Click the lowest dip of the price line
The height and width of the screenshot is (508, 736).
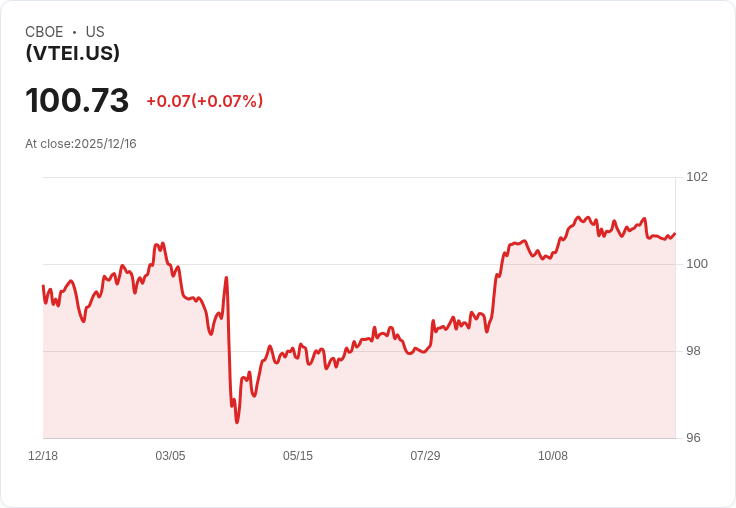[x=237, y=422]
